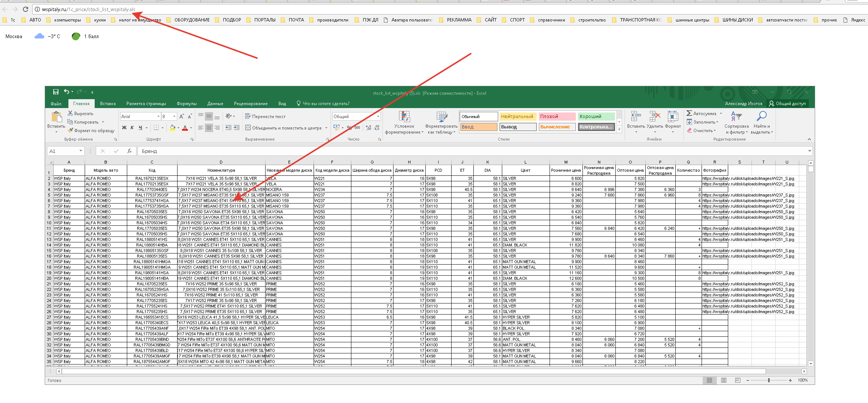
Task: Click the Insert Function fx icon
Action: pos(129,151)
